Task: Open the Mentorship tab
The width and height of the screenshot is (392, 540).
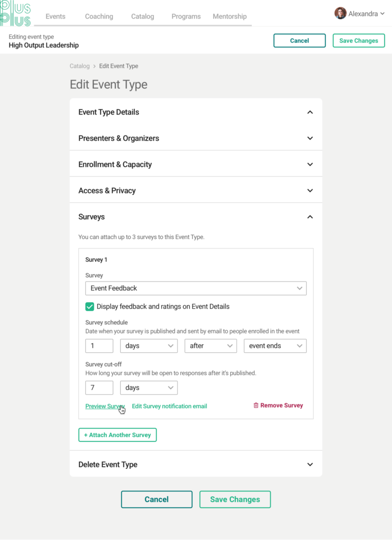Action: click(x=230, y=16)
